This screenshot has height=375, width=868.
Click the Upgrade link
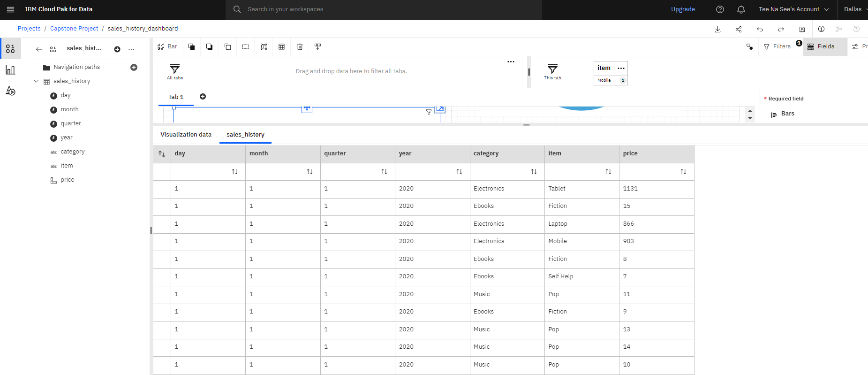click(x=683, y=9)
